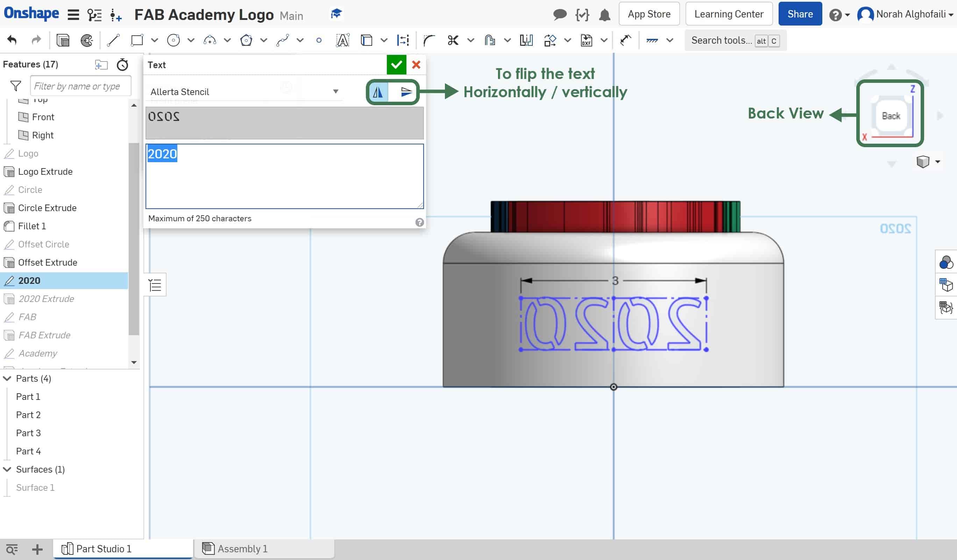This screenshot has height=560, width=957.
Task: Select Surface 1 in surfaces list
Action: coord(35,488)
